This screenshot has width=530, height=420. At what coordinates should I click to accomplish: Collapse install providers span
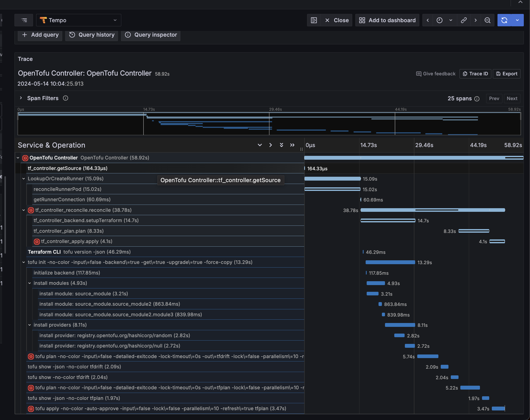point(30,325)
